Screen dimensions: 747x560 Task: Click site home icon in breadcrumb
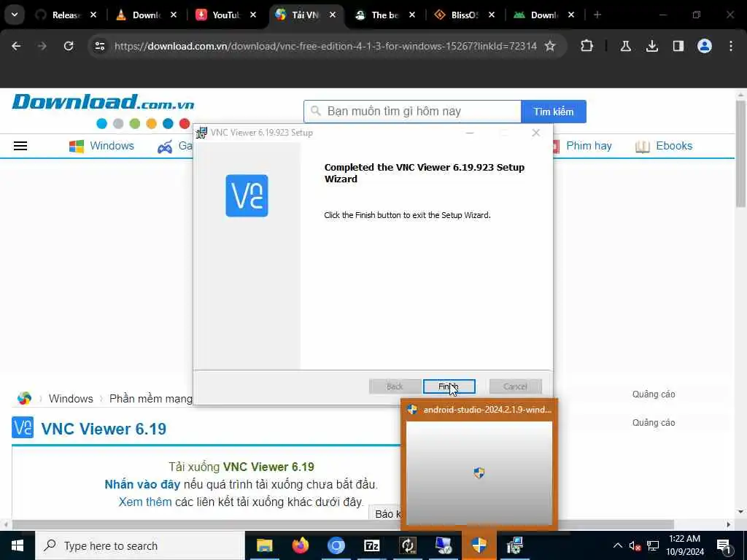[x=24, y=399]
